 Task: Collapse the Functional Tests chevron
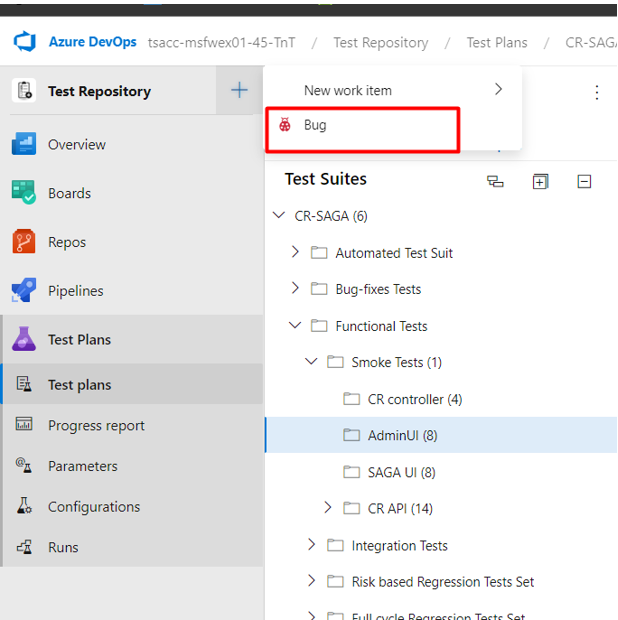295,325
